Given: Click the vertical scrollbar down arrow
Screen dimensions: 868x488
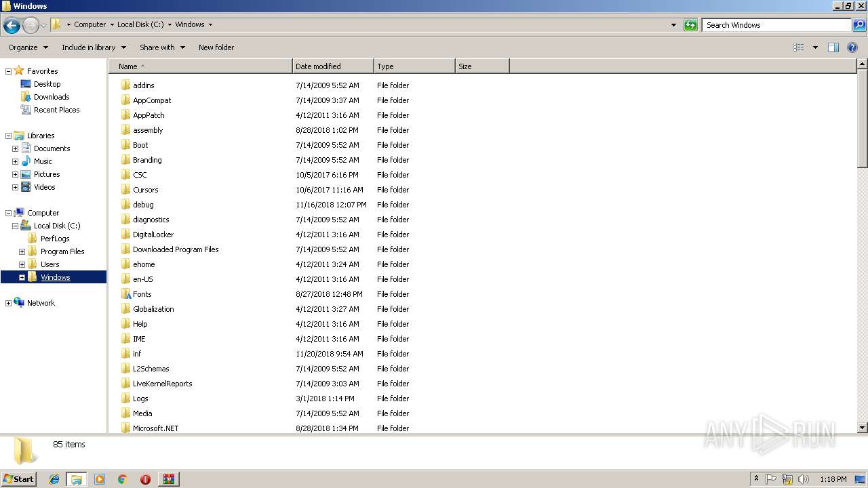Looking at the screenshot, I should point(863,428).
